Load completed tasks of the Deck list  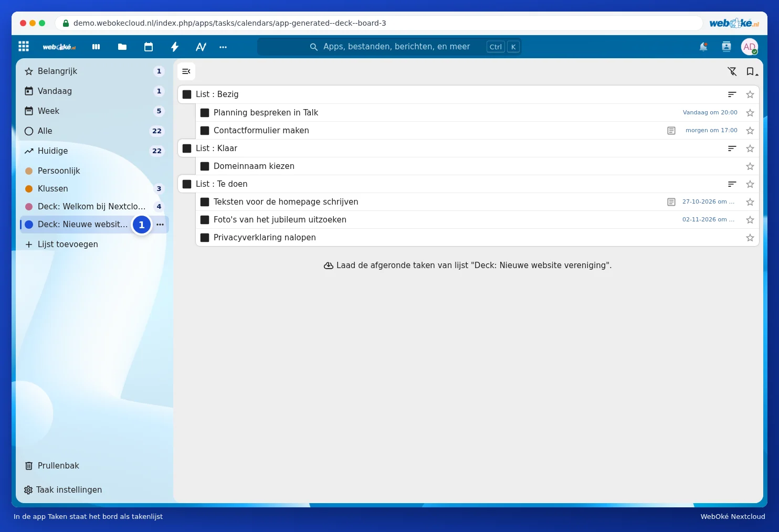click(x=468, y=265)
